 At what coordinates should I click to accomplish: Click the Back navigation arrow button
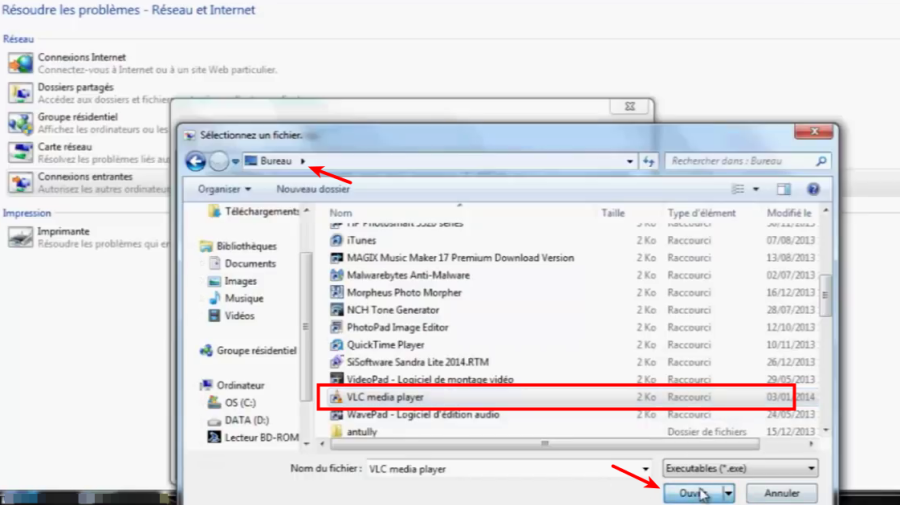pos(196,161)
